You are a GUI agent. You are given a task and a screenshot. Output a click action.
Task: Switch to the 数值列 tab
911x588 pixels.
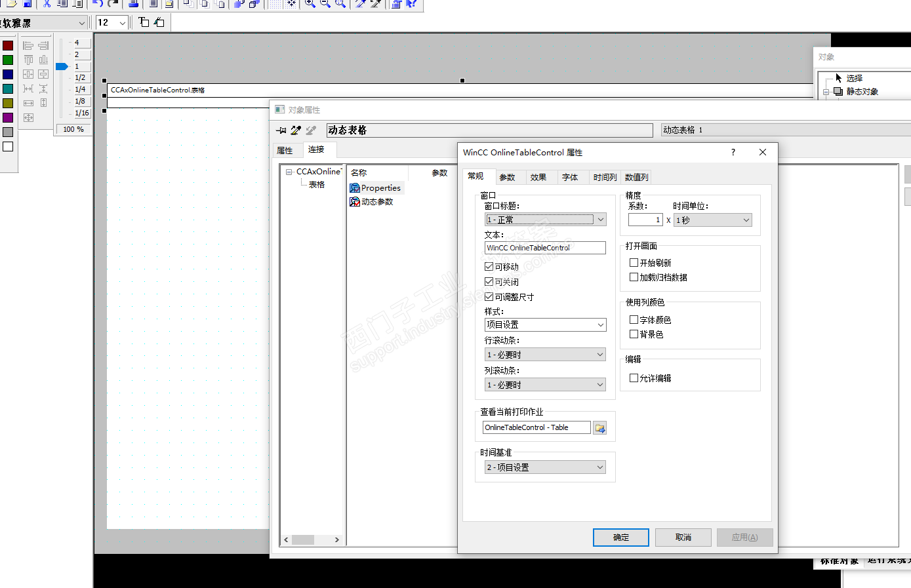click(636, 178)
